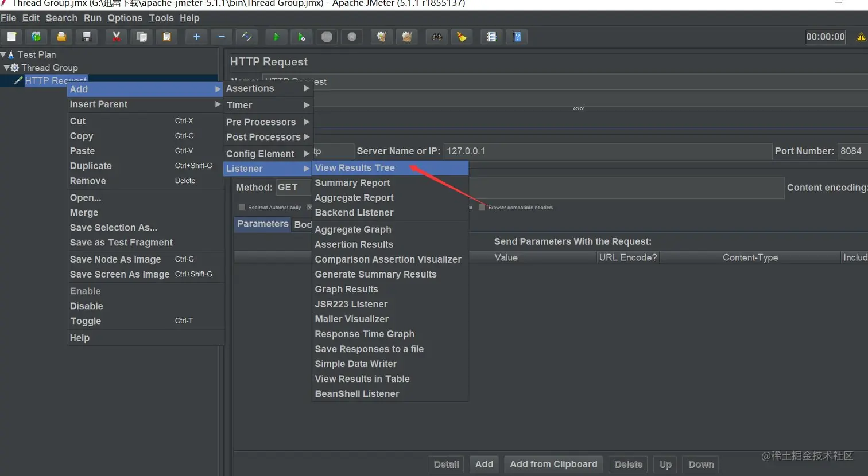Click the Expand All plus icon
Viewport: 868px width, 476px height.
(x=196, y=37)
